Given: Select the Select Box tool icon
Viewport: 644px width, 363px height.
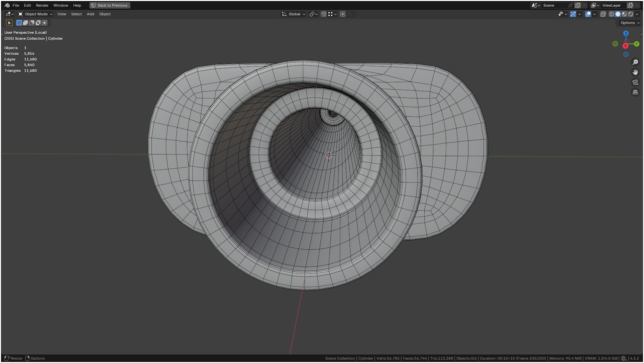Looking at the screenshot, I should 9,23.
